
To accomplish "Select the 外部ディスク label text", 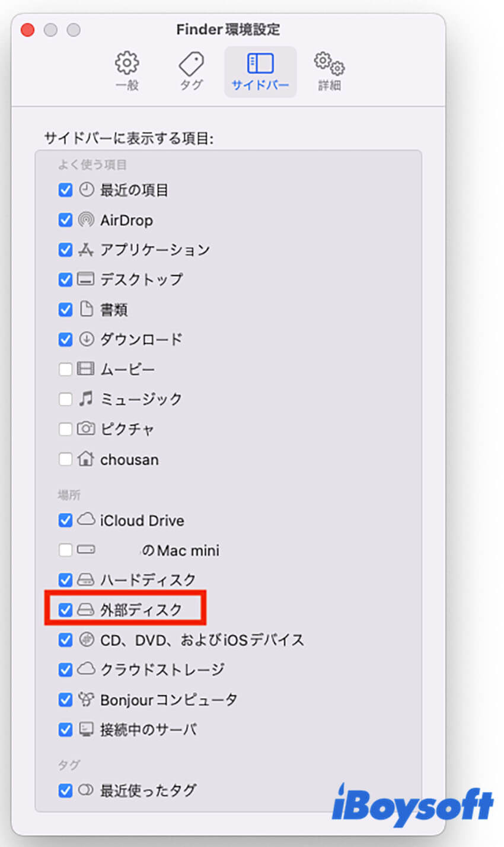I will point(142,610).
